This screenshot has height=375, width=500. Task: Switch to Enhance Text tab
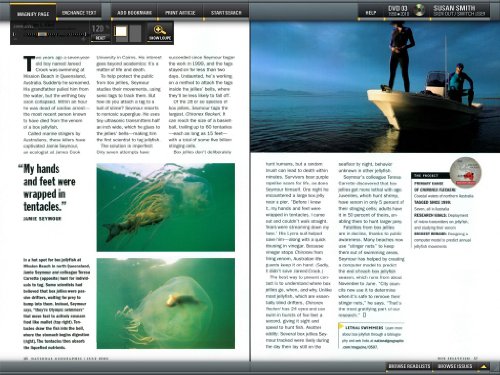(79, 13)
